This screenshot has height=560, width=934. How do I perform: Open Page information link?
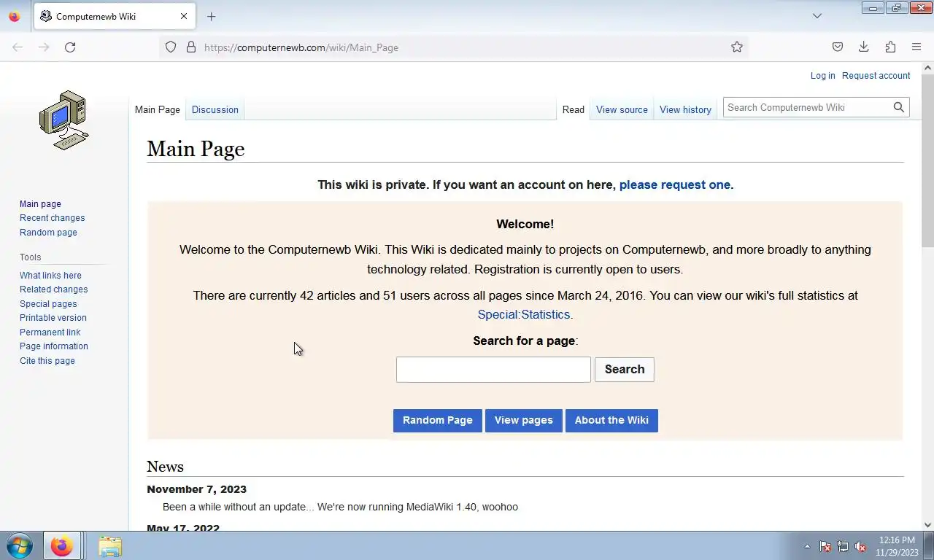(x=54, y=346)
